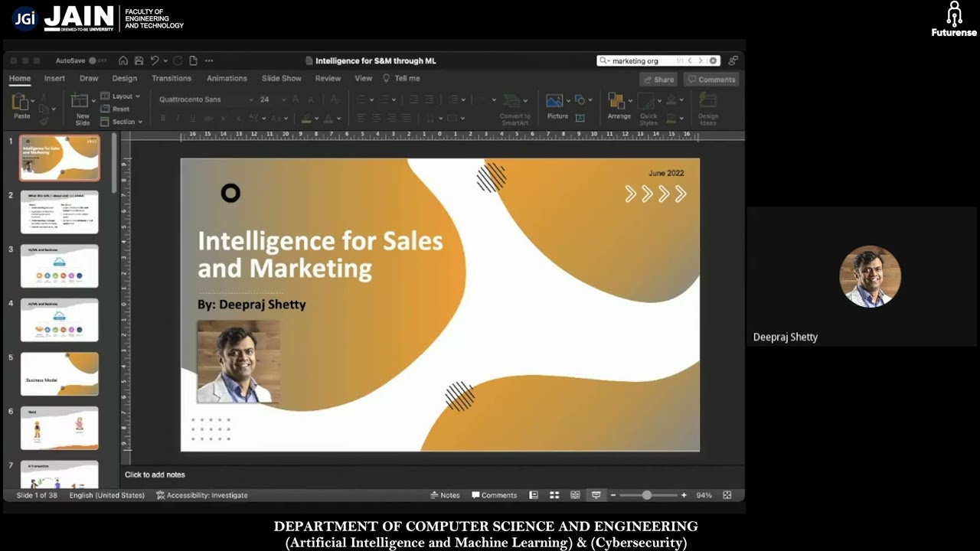Click to add notes area
The image size is (980, 551).
(x=155, y=474)
